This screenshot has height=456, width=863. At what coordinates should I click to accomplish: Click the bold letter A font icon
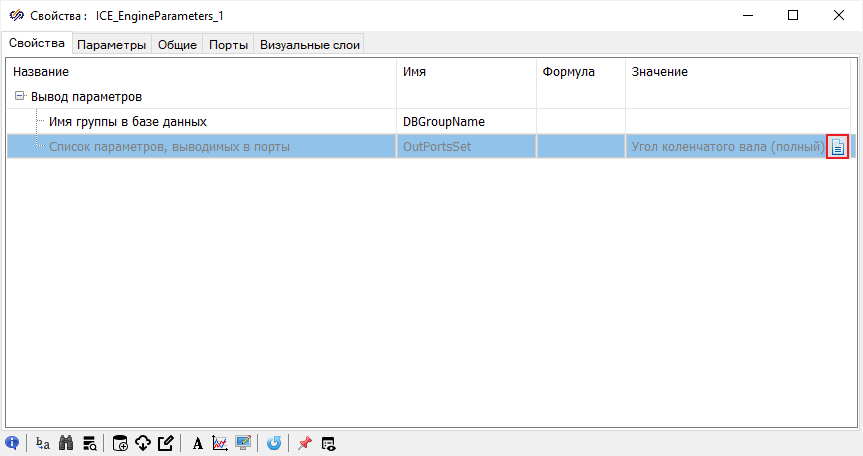tap(198, 443)
